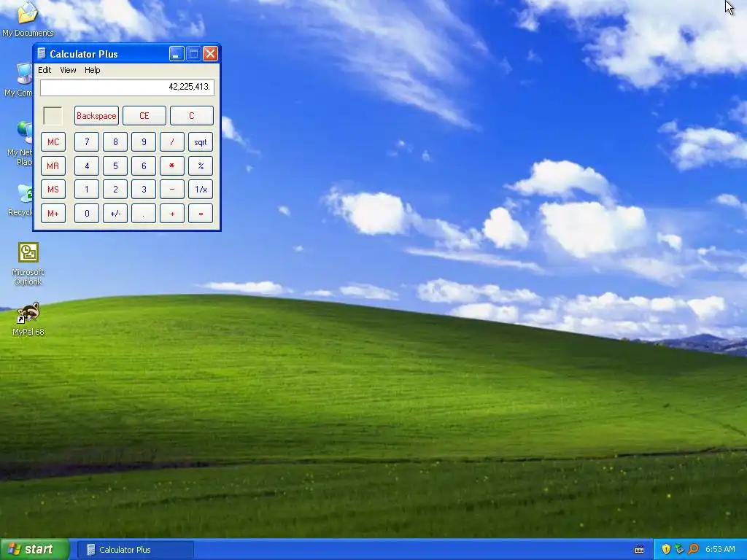Click digit 7 on the calculator
This screenshot has height=560, width=747.
(x=87, y=142)
